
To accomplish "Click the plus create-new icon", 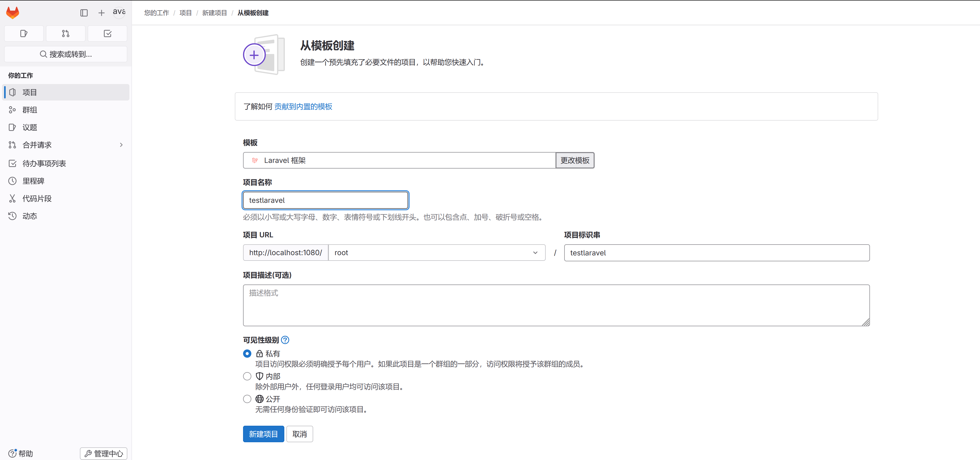I will 101,13.
